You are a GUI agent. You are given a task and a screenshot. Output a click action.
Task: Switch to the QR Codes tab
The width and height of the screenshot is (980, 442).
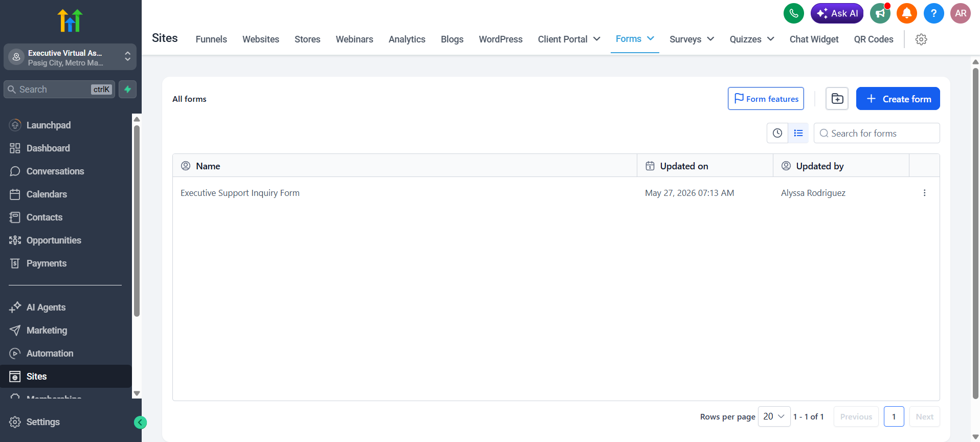coord(874,39)
